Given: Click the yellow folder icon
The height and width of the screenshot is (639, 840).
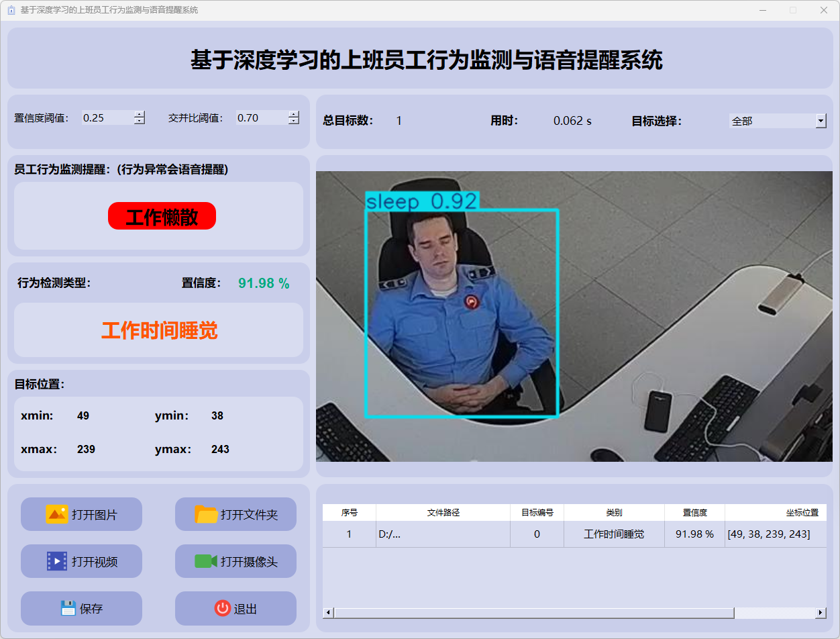Looking at the screenshot, I should click(207, 514).
